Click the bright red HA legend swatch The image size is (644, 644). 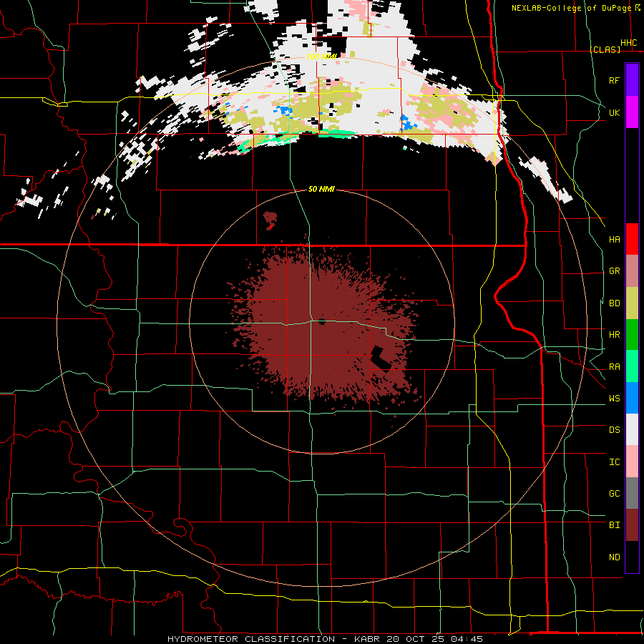point(632,239)
